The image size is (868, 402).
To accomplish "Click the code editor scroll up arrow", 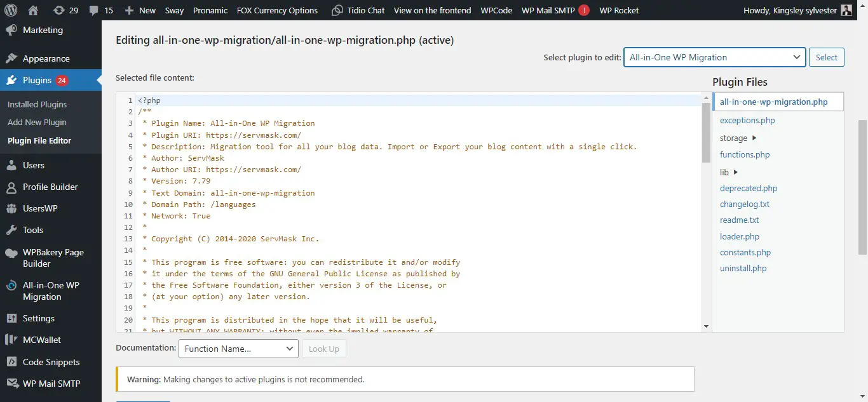I will pyautogui.click(x=706, y=98).
